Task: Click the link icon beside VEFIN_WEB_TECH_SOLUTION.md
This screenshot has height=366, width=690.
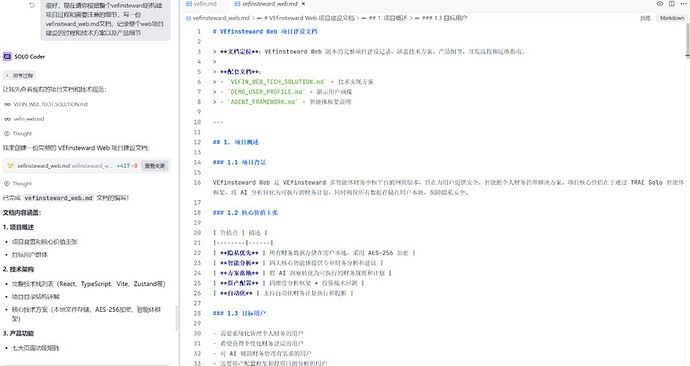Action: tap(7, 104)
